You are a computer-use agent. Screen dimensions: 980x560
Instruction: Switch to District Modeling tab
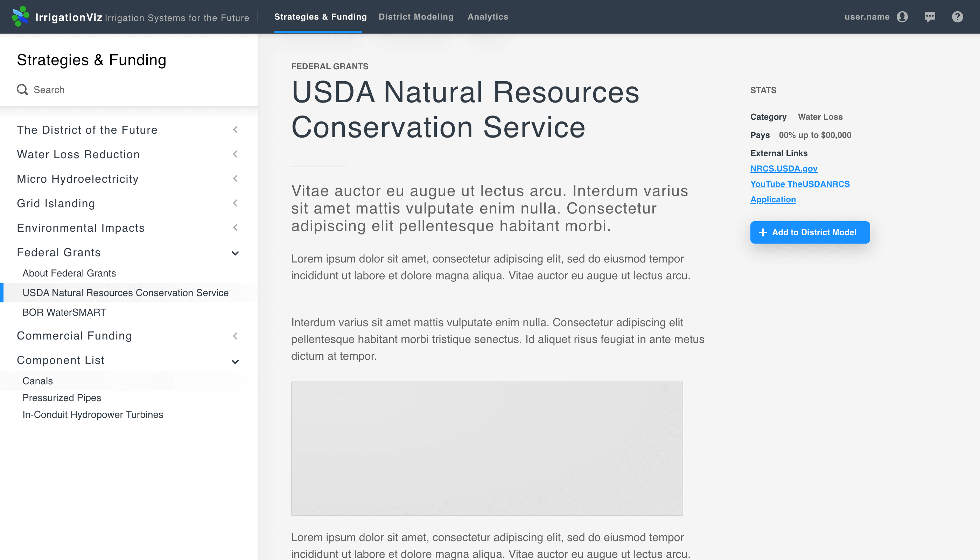click(x=416, y=16)
